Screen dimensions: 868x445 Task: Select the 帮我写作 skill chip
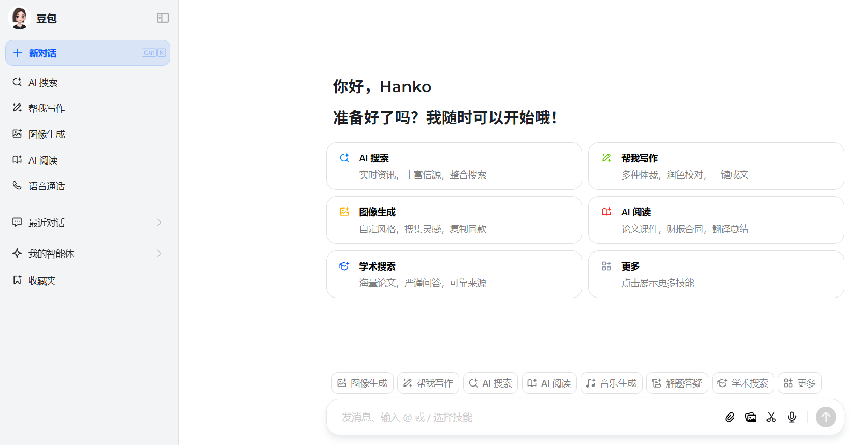click(x=428, y=383)
